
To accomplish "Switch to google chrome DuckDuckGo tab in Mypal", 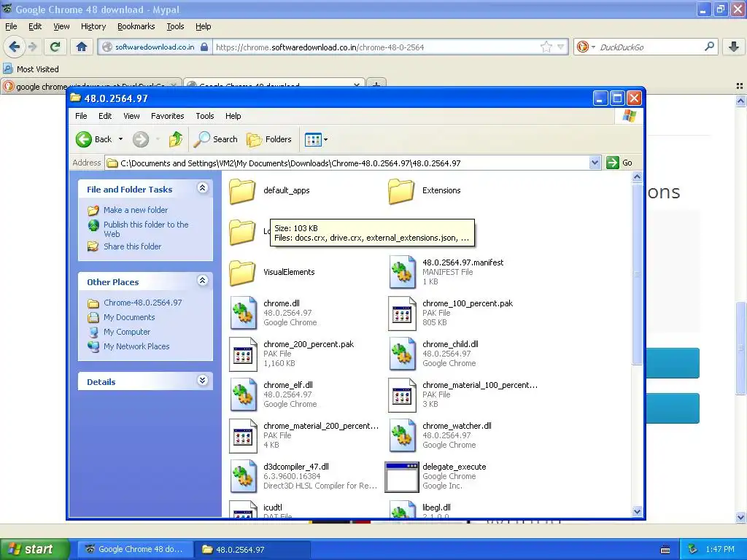I will 90,86.
